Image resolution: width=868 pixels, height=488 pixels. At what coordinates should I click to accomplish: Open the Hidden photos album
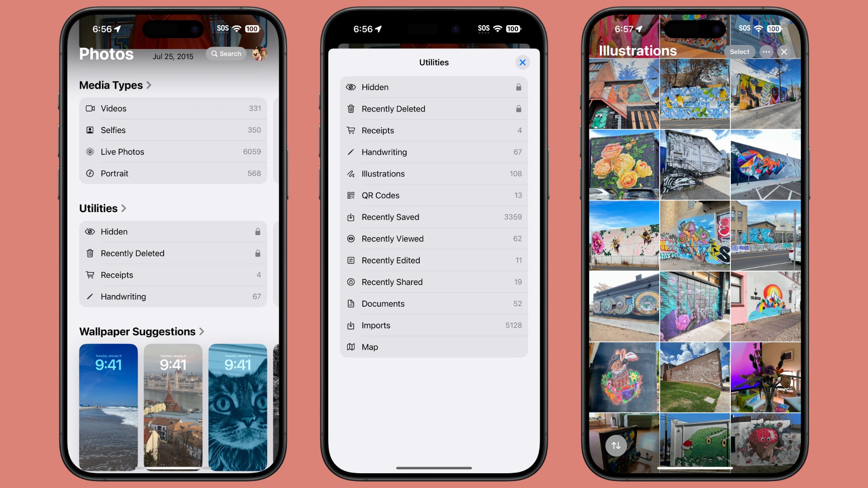click(434, 87)
